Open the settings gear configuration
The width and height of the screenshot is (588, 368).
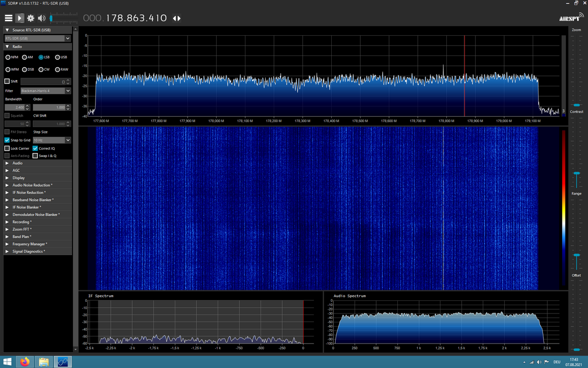pos(31,18)
